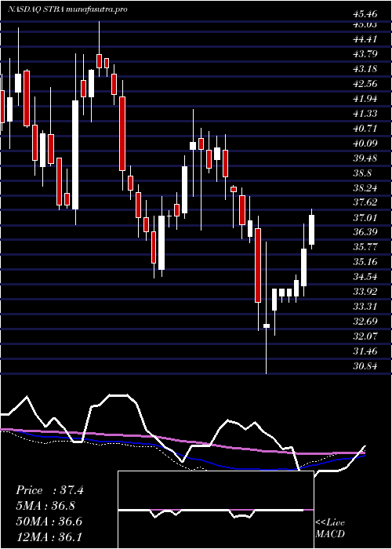Click the 38.24 price axis label
This screenshot has height=549, width=392.
(365, 188)
